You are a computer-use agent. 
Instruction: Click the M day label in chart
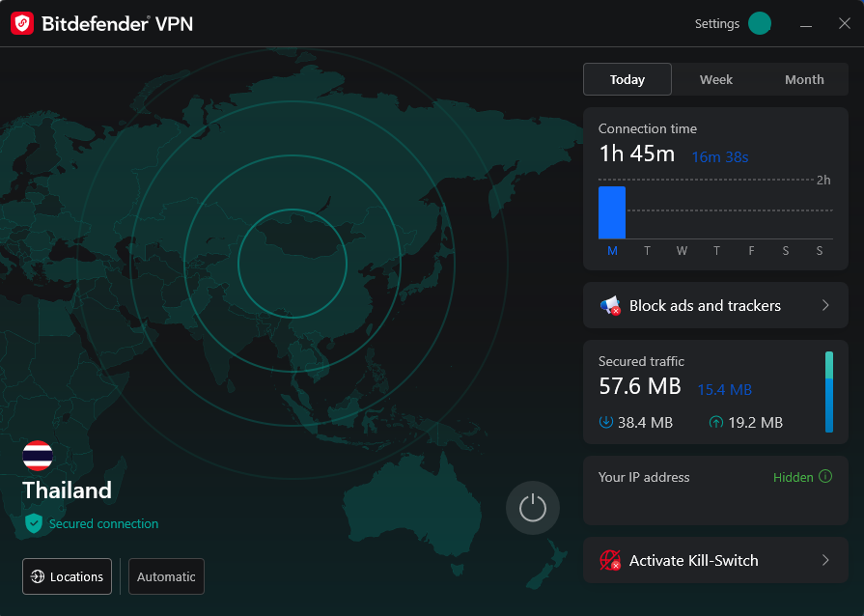point(612,251)
